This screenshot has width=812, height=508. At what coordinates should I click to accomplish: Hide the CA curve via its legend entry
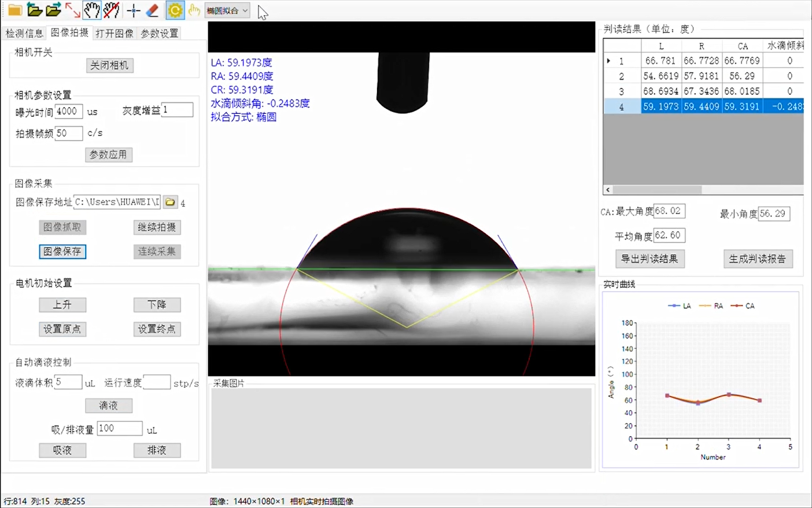743,305
